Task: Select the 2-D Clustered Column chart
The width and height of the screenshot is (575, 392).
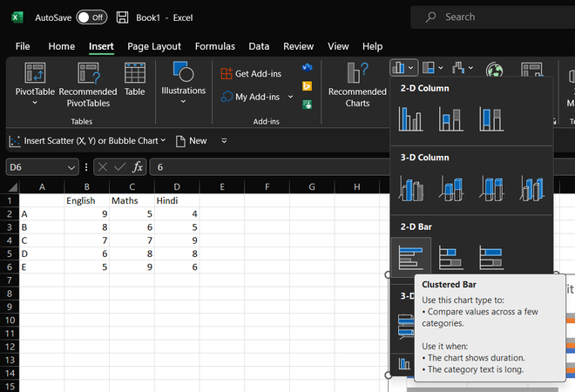Action: click(x=410, y=118)
